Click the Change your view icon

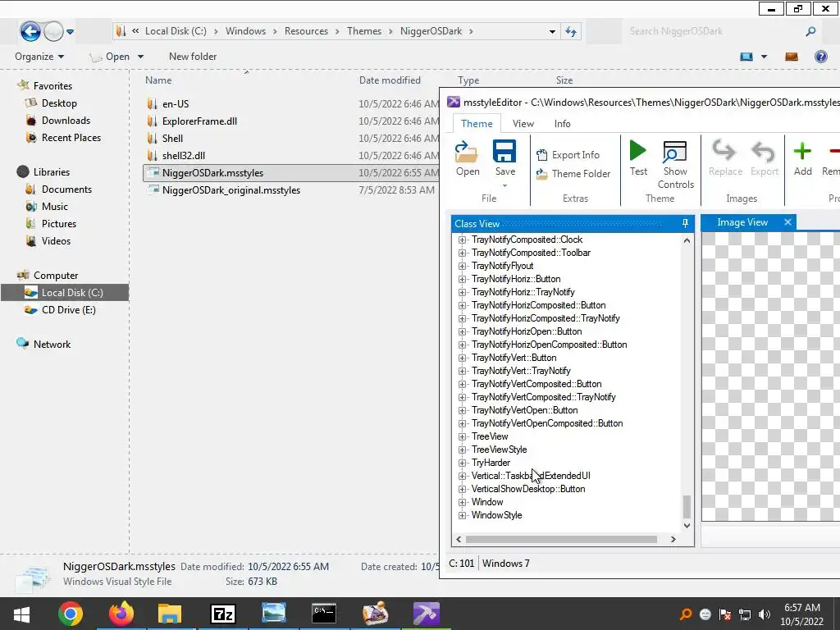(x=746, y=57)
